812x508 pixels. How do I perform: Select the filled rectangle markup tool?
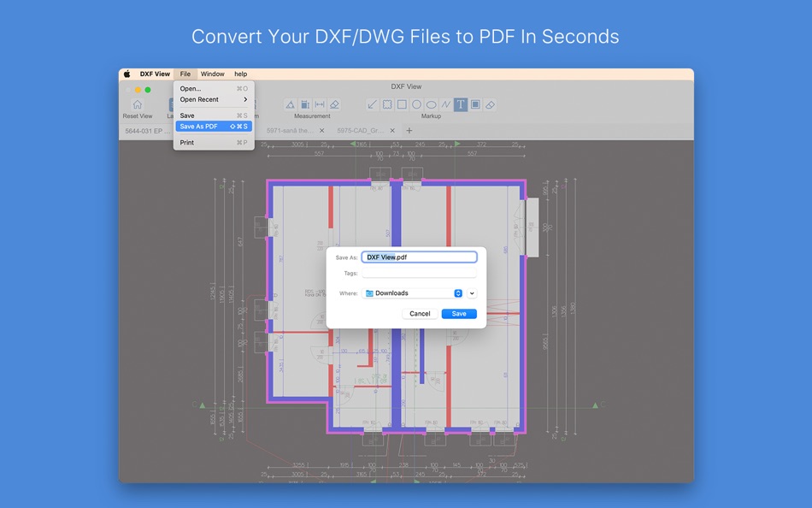pos(475,104)
